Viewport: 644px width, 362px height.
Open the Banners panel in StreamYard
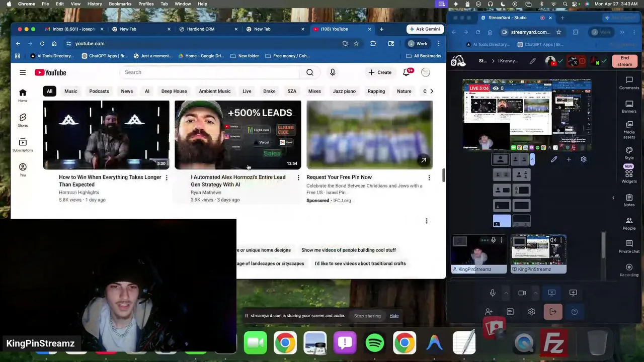click(629, 107)
